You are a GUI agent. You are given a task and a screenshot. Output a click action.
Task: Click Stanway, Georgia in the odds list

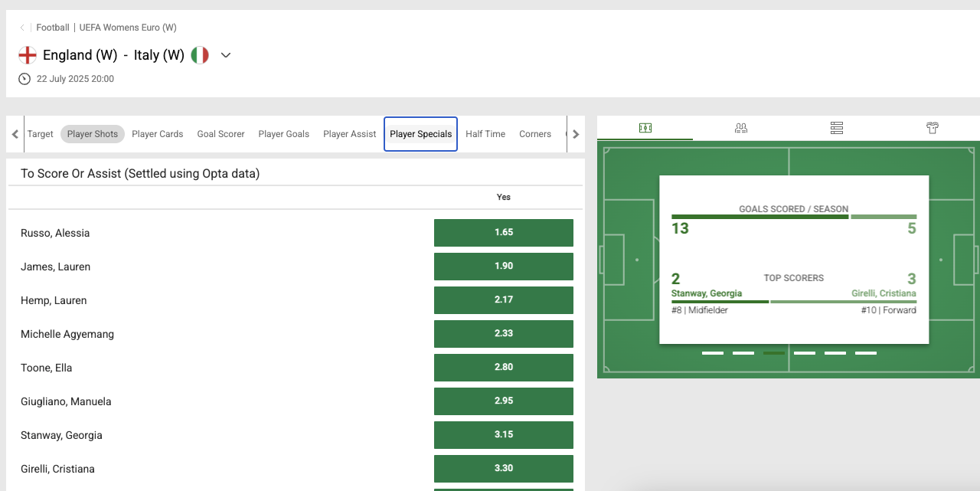point(61,435)
